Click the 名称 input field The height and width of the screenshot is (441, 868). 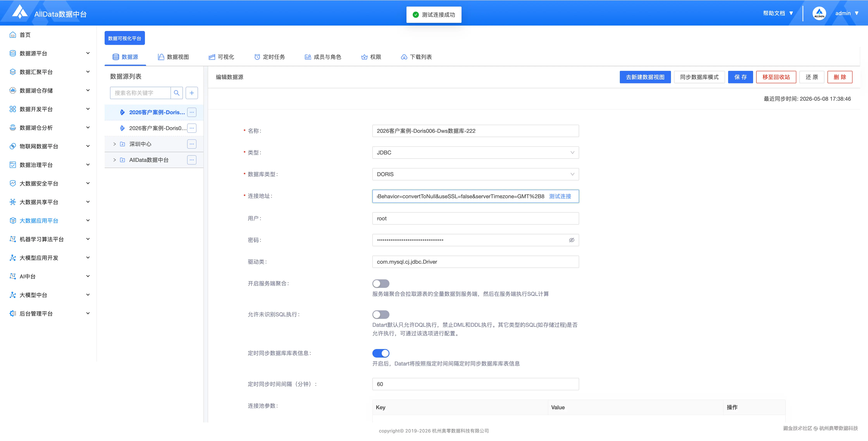click(x=475, y=131)
